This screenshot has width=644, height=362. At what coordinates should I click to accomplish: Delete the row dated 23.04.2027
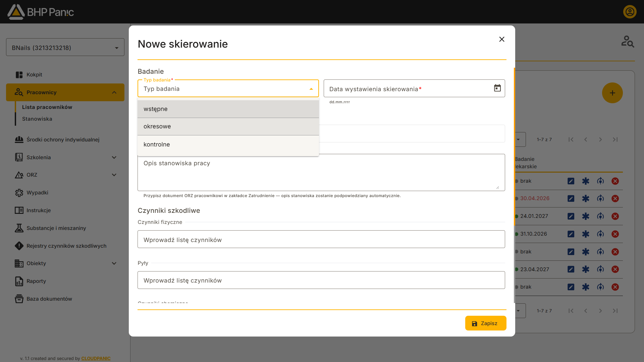615,269
